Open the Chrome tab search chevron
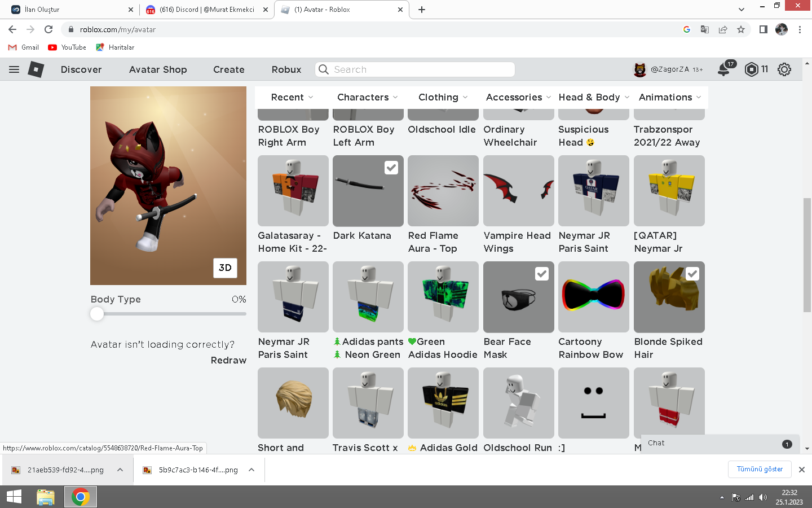The height and width of the screenshot is (508, 812). click(741, 10)
